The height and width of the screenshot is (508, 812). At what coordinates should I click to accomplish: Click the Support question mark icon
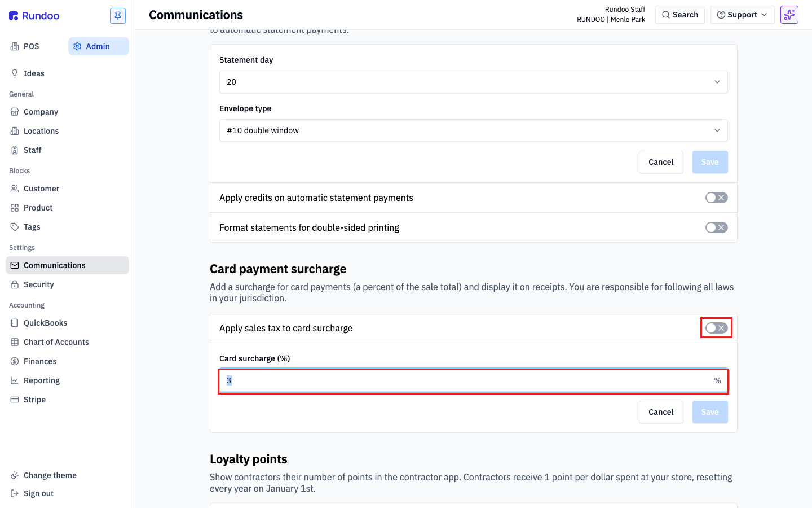(721, 15)
